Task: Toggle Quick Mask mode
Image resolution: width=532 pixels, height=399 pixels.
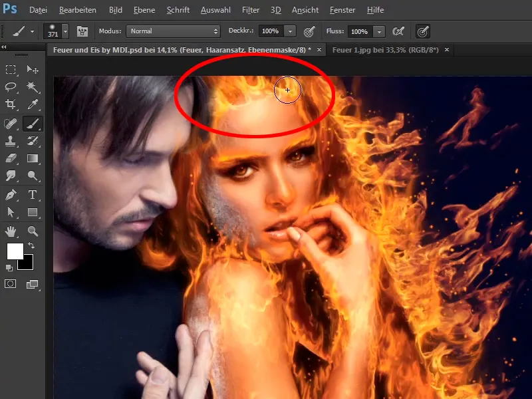Action: [x=11, y=284]
